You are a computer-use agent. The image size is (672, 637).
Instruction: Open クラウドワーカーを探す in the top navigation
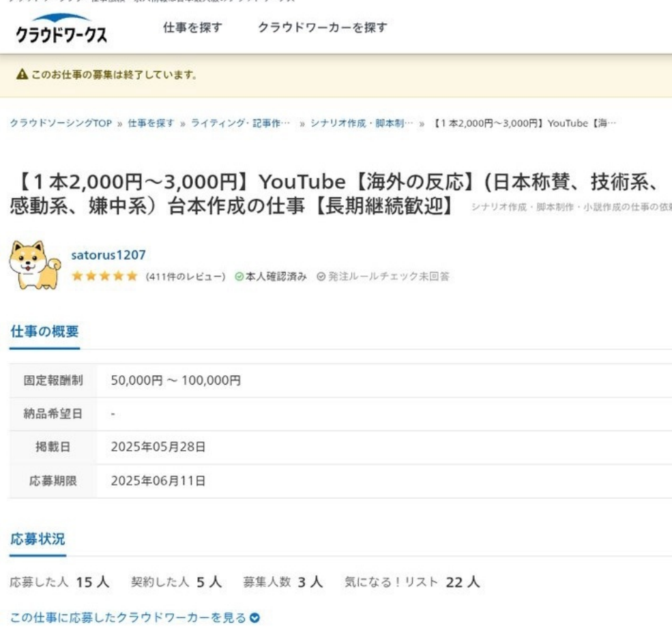click(322, 28)
